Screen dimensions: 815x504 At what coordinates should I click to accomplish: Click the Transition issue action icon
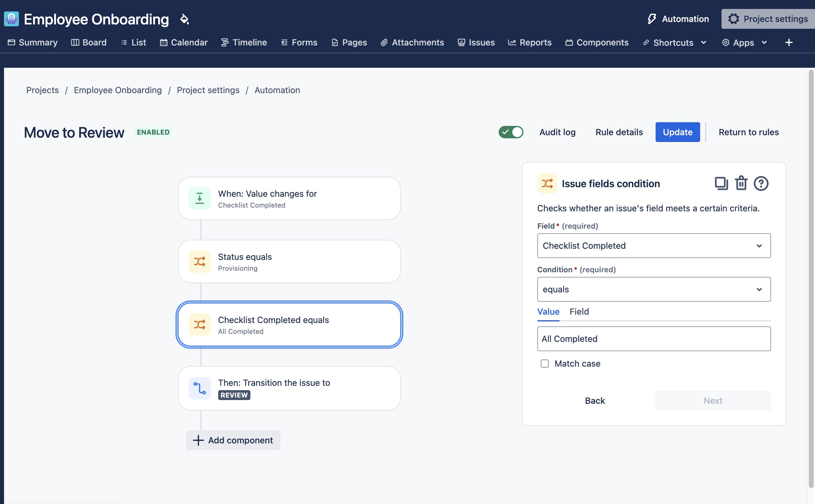tap(199, 388)
